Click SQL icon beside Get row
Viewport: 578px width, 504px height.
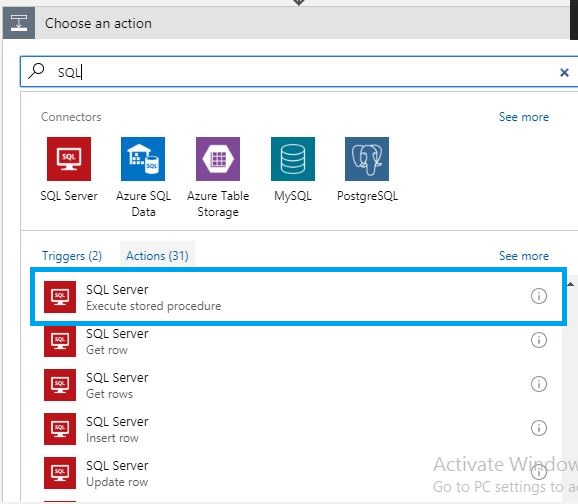60,341
